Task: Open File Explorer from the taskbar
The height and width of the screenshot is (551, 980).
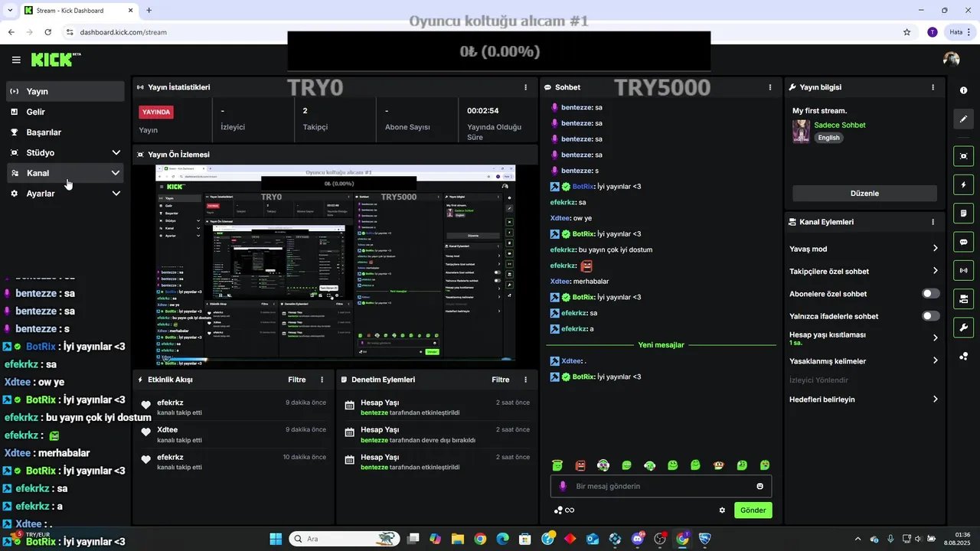Action: pos(458,539)
